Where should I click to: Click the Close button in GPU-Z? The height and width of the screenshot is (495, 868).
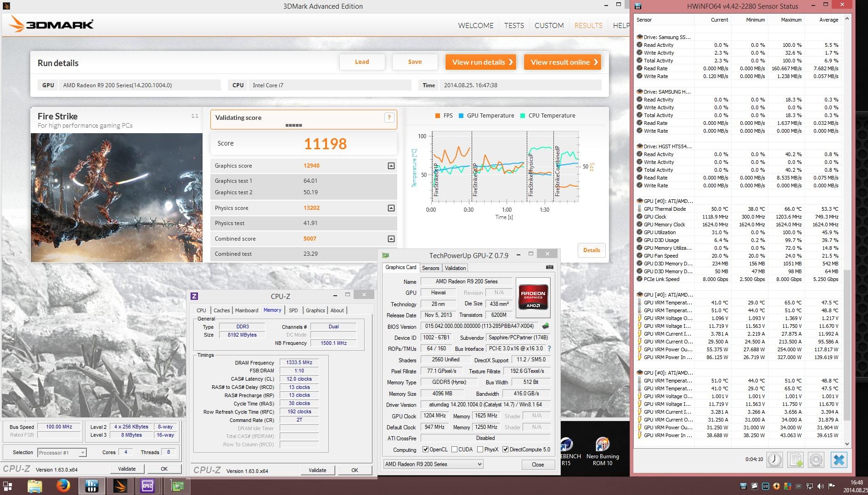point(538,465)
